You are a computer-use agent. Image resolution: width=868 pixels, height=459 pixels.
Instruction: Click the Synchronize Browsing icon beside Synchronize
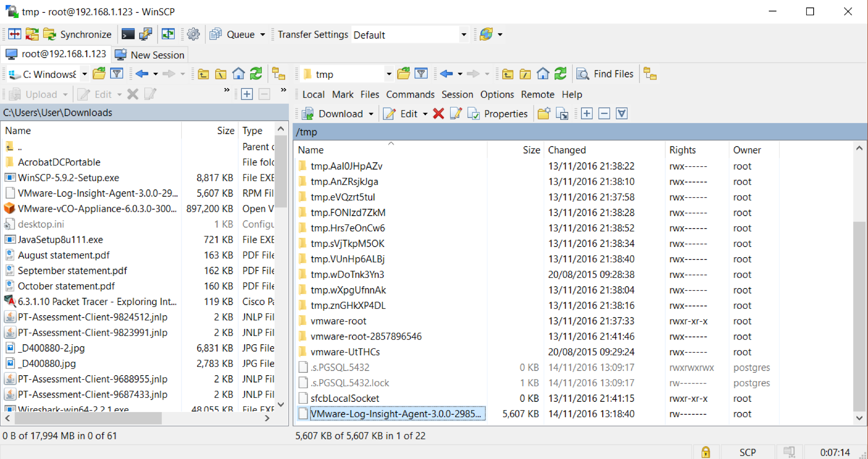[32, 34]
